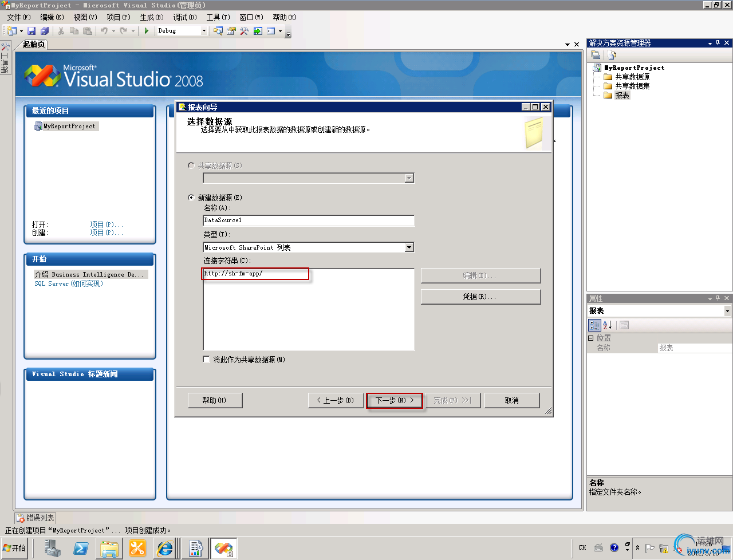Open the New Project icon dropdown arrow
This screenshot has height=560, width=733.
coord(22,31)
